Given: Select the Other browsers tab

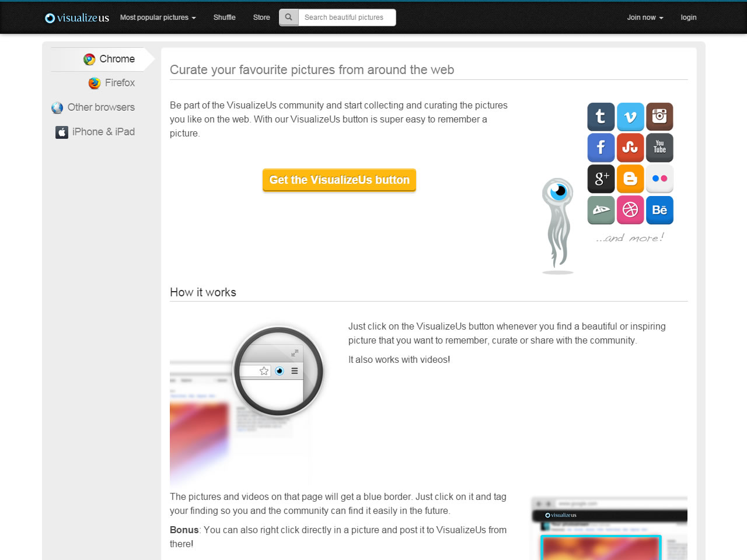Looking at the screenshot, I should (x=93, y=107).
